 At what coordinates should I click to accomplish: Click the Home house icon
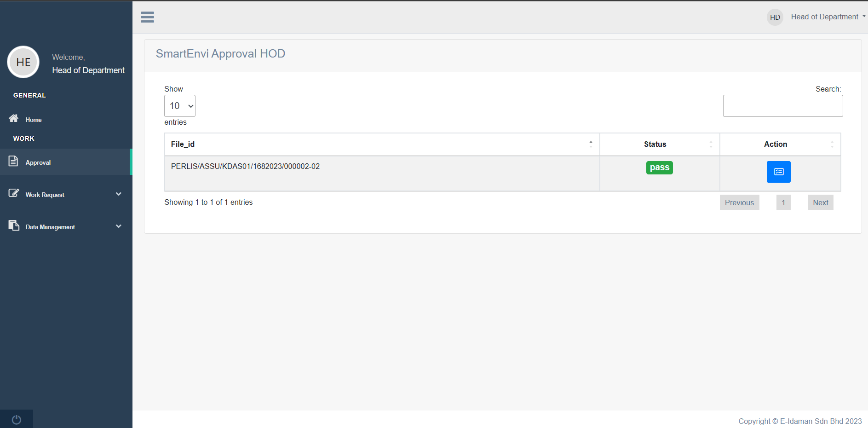pos(14,118)
